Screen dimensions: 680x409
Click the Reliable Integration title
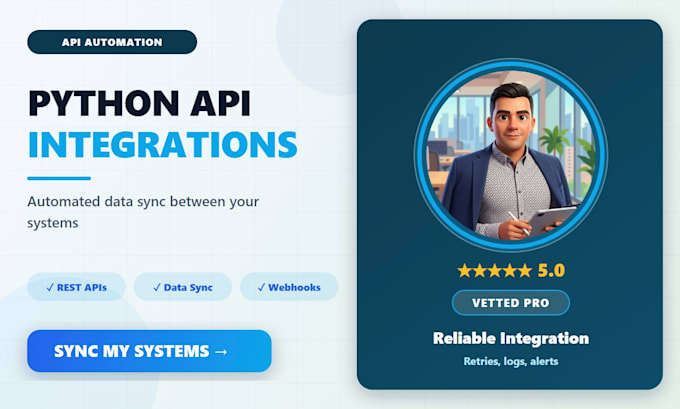(511, 338)
